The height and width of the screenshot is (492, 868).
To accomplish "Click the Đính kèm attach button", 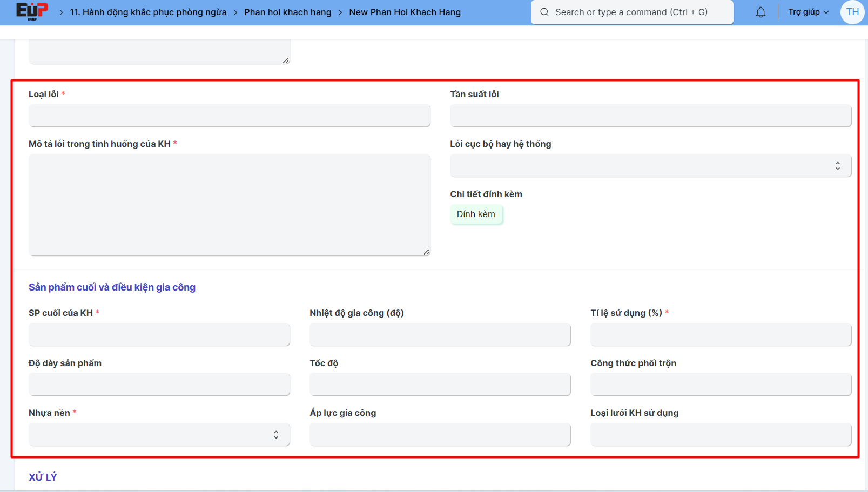I will (476, 214).
